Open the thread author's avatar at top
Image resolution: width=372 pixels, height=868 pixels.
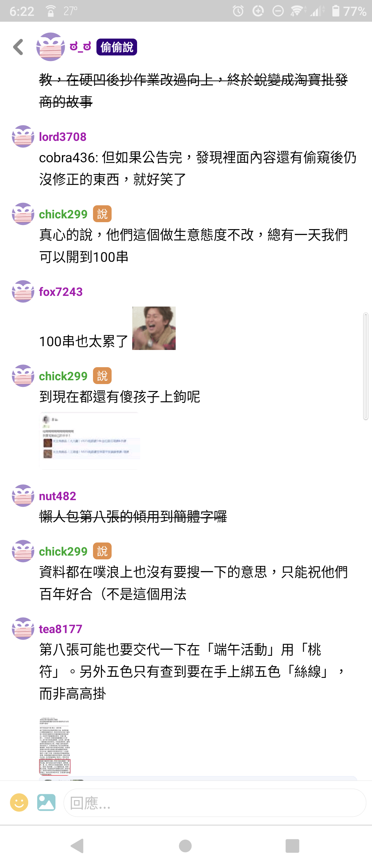(x=51, y=47)
